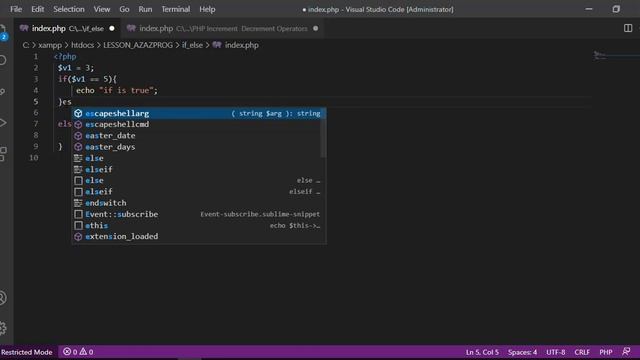Click the escapeshellarg function icon
This screenshot has width=640, height=360.
coord(78,113)
